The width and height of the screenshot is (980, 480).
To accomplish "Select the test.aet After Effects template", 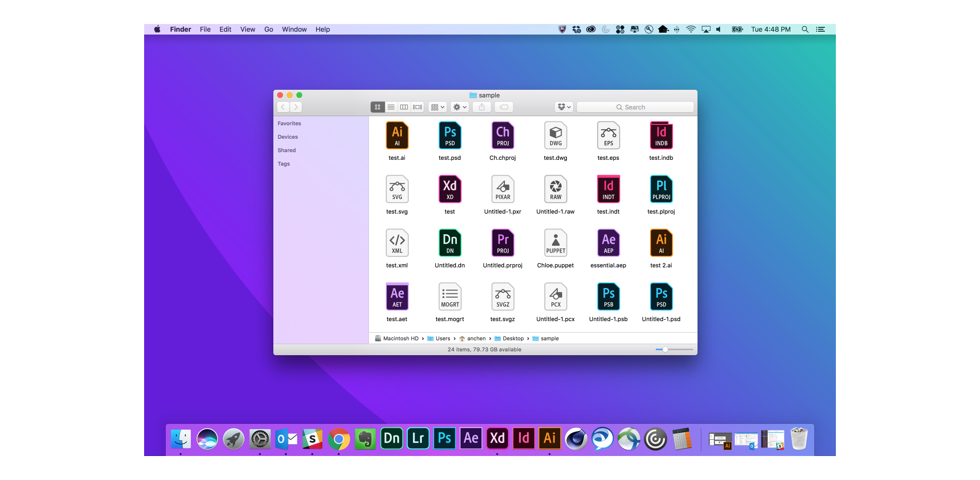I will click(397, 297).
